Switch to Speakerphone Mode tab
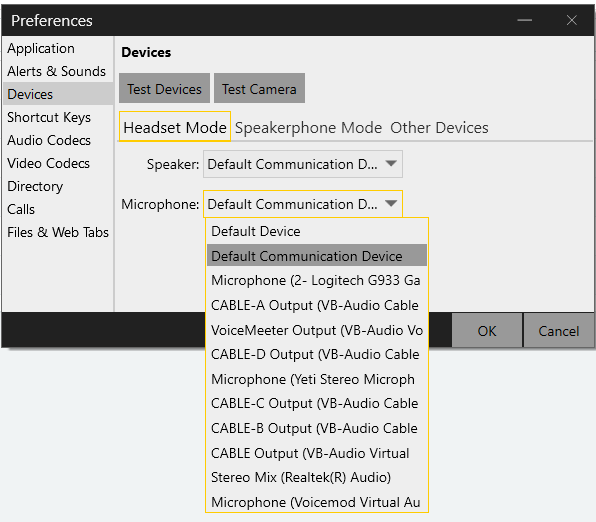The image size is (596, 522). [x=308, y=128]
